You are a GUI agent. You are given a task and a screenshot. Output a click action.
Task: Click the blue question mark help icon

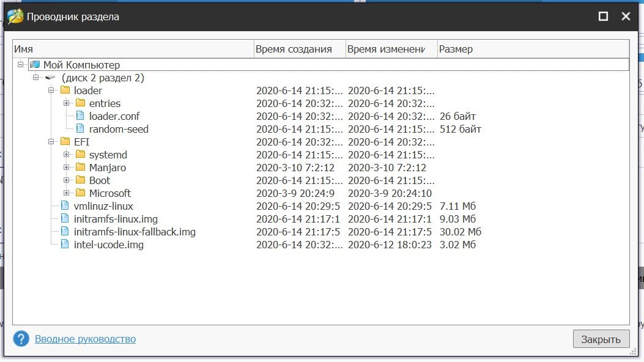click(x=21, y=339)
